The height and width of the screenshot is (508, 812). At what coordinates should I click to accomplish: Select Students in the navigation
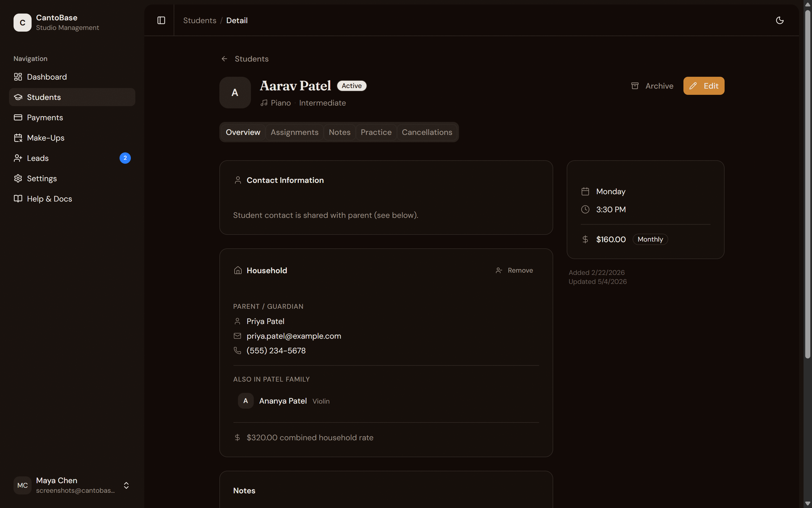[72, 97]
